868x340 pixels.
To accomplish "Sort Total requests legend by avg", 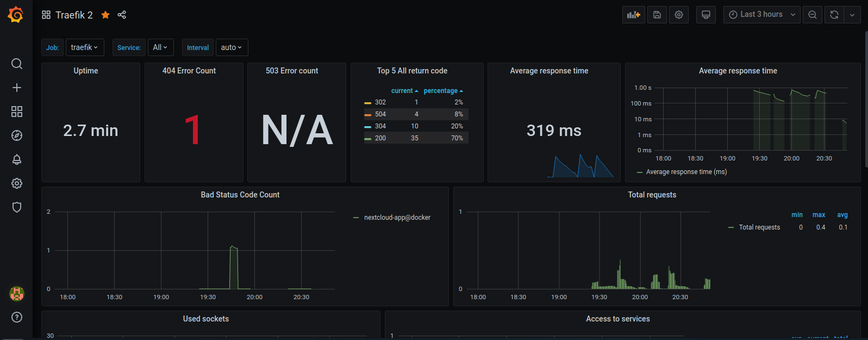I will 842,215.
